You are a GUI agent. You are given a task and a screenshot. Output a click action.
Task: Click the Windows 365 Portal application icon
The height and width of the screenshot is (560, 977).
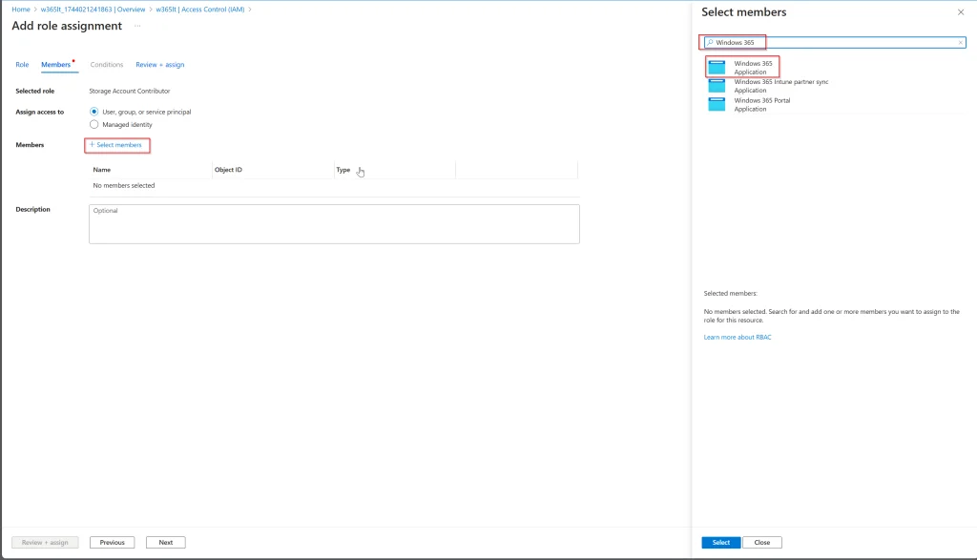tap(717, 104)
